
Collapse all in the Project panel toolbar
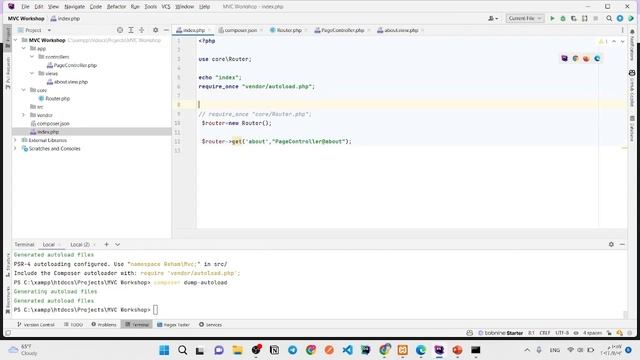pos(142,30)
